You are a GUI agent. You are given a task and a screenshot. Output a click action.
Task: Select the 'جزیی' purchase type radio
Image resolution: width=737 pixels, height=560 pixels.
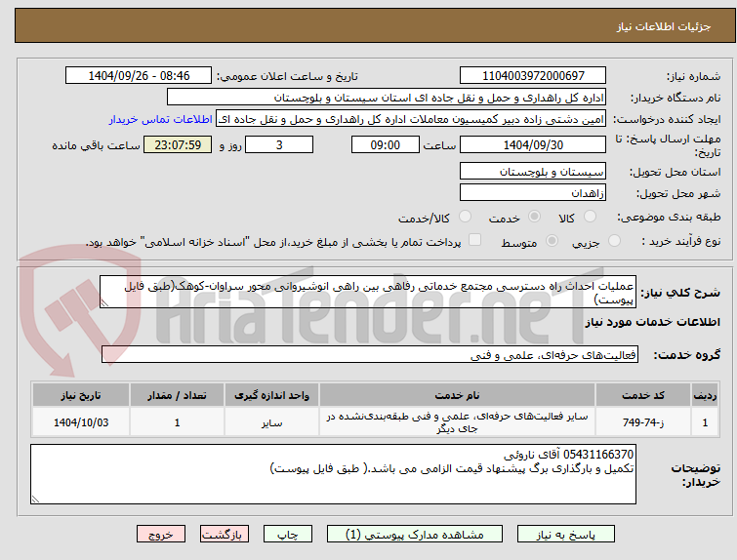[x=614, y=241]
